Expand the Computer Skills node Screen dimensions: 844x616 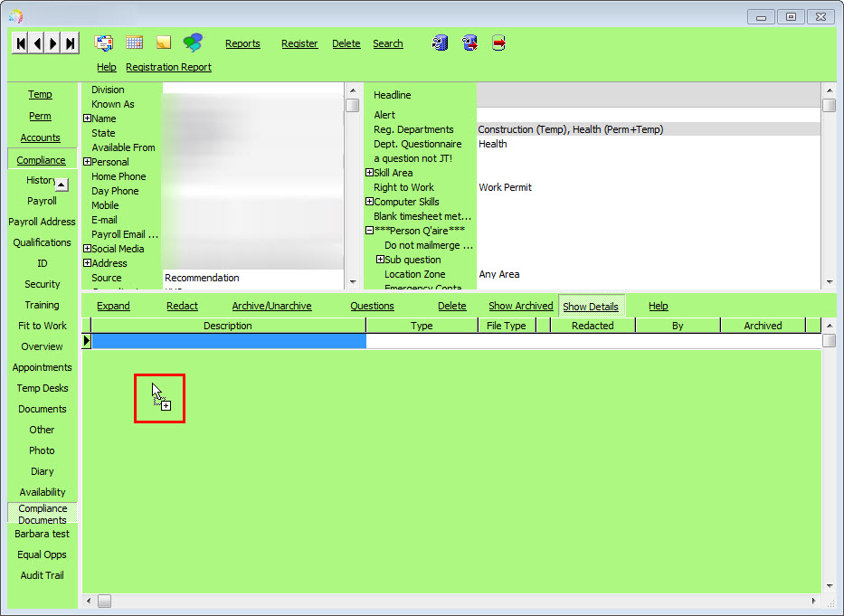[369, 202]
